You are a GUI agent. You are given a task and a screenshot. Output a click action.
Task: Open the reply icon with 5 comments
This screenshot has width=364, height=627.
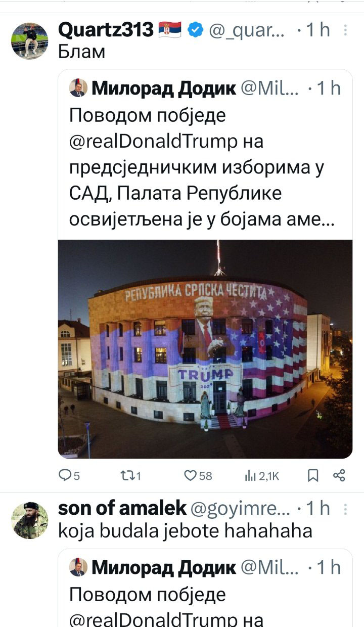[x=66, y=475]
